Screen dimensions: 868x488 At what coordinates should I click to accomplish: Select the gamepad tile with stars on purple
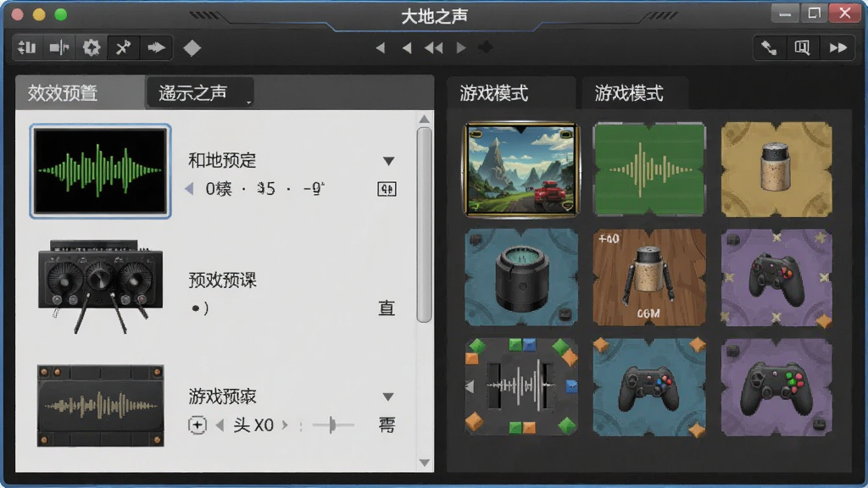[x=776, y=277]
